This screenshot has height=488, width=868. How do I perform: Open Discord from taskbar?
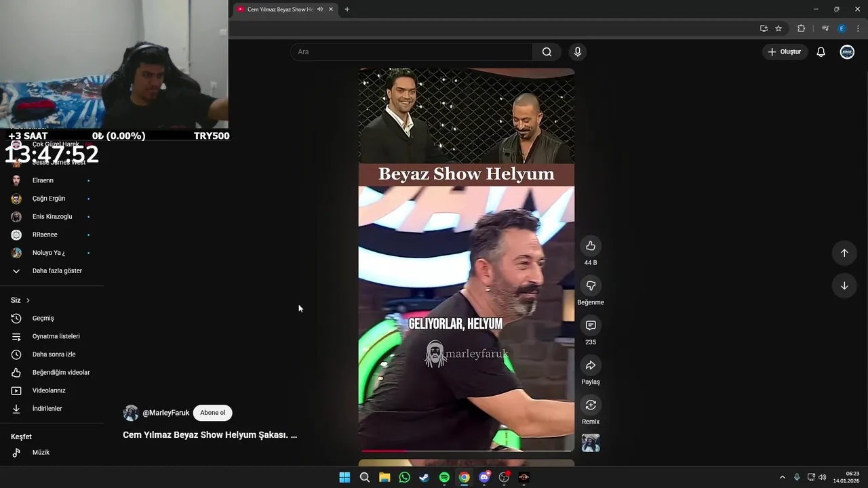tap(484, 477)
